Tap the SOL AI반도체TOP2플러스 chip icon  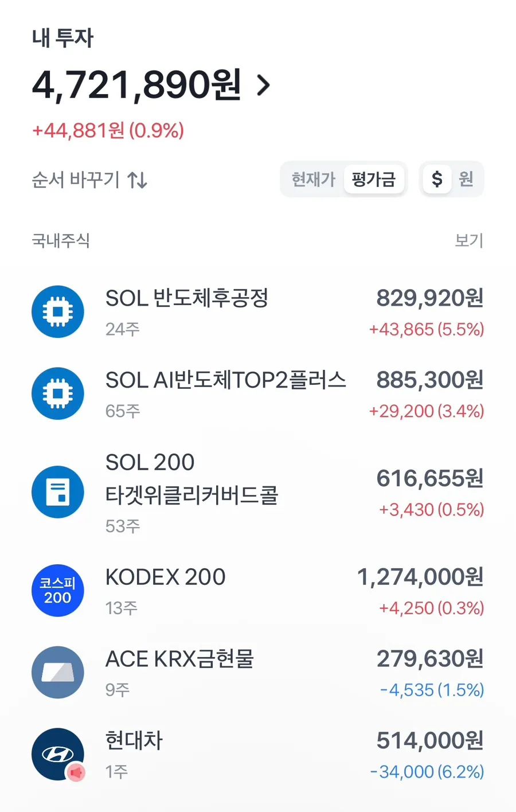point(58,394)
